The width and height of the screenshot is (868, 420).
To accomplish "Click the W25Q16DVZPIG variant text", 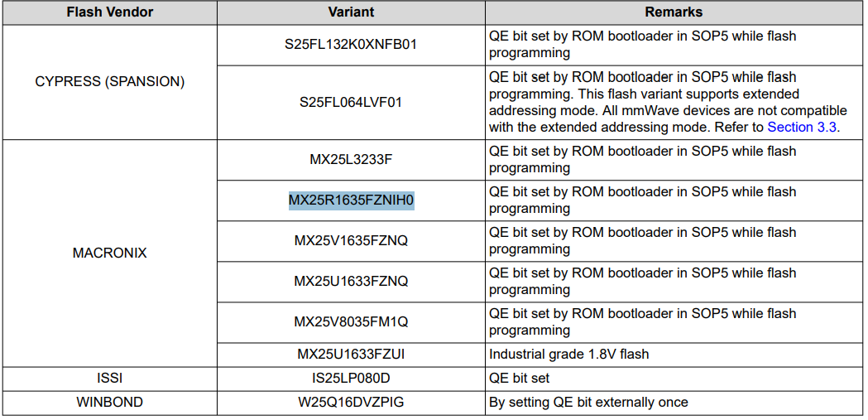I will (x=351, y=403).
